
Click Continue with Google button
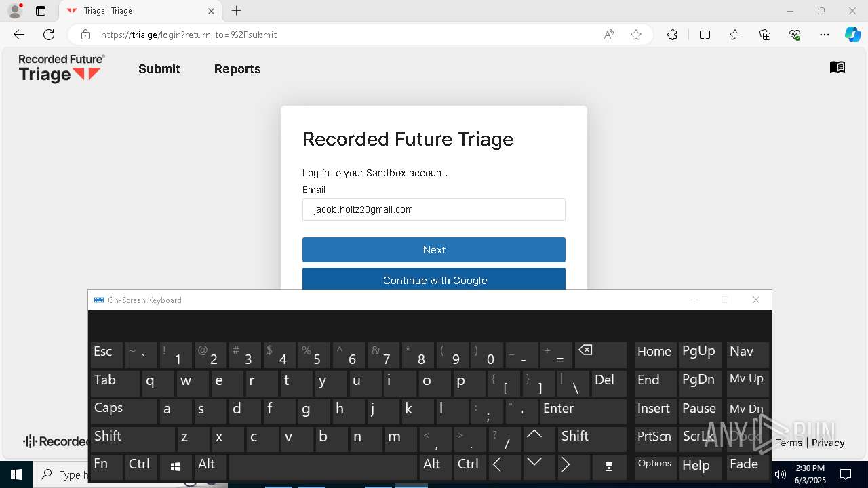coord(434,279)
